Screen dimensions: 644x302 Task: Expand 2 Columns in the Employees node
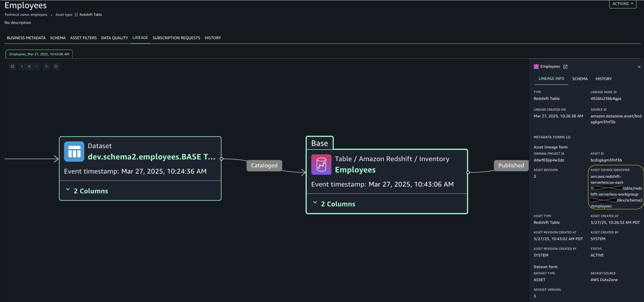(x=334, y=204)
